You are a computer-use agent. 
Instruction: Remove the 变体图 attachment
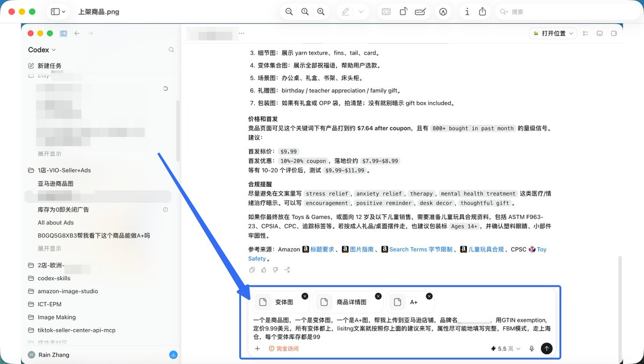coord(305,296)
